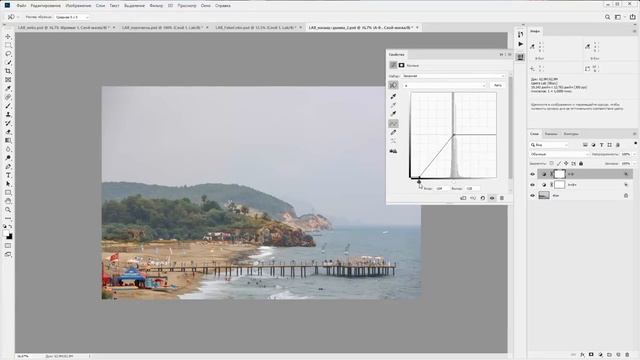
Task: Open the Файл menu
Action: point(21,6)
